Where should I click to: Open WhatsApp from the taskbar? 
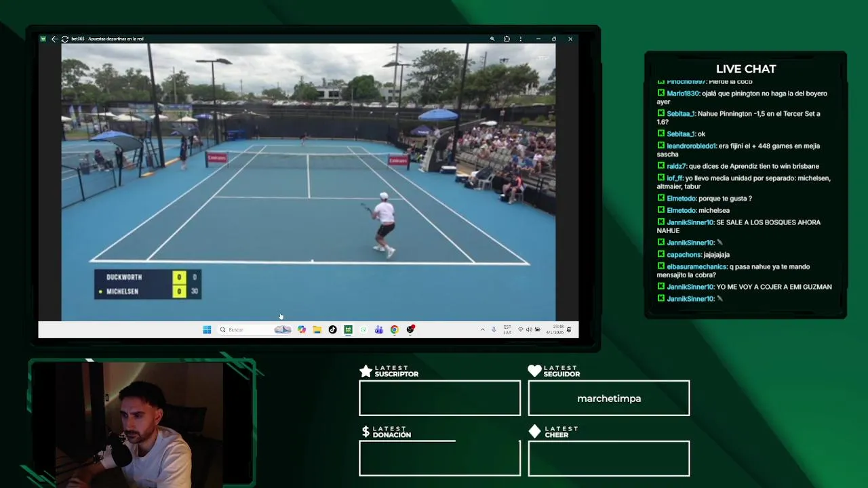[x=363, y=329]
